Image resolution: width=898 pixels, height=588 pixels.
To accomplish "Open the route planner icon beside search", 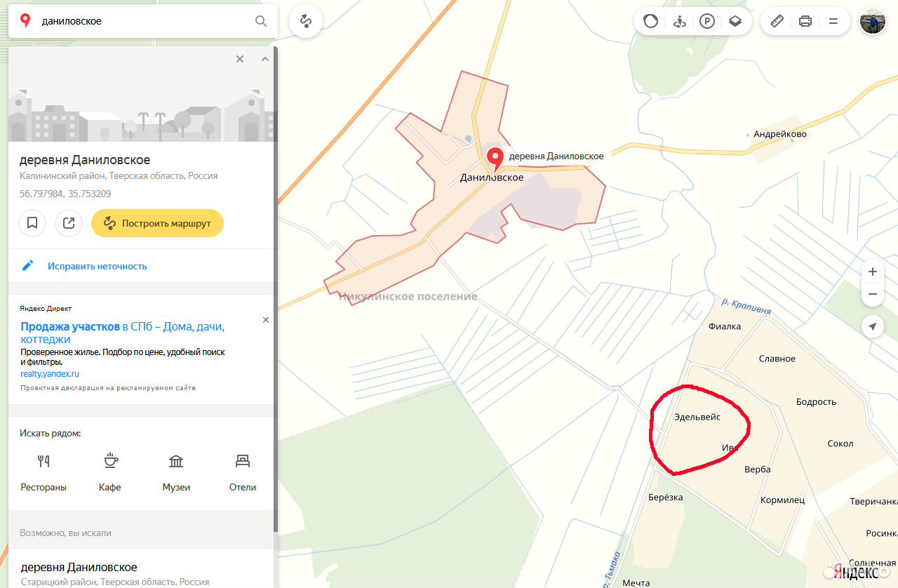I will click(305, 21).
